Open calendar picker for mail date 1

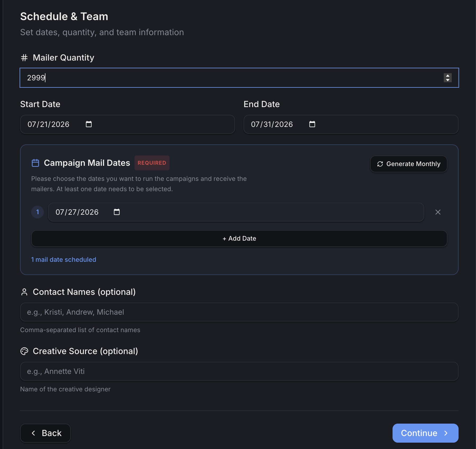[x=117, y=212]
